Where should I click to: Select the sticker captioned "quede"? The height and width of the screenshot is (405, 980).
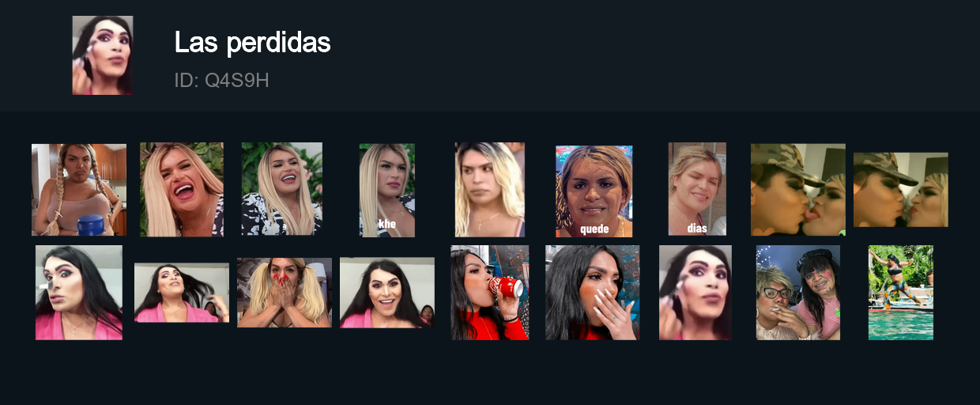tap(594, 191)
